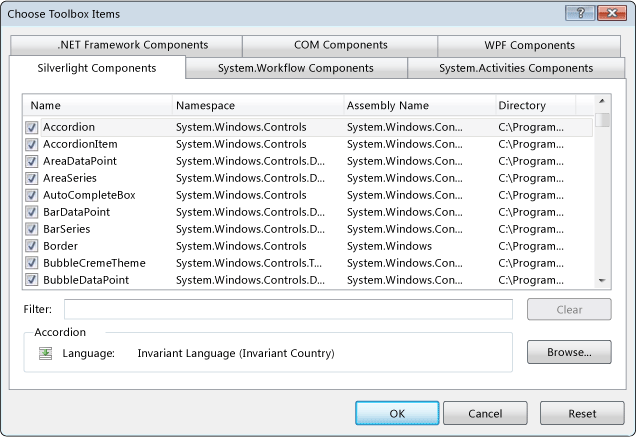Click inside the Filter text field
The image size is (636, 437).
pos(288,309)
